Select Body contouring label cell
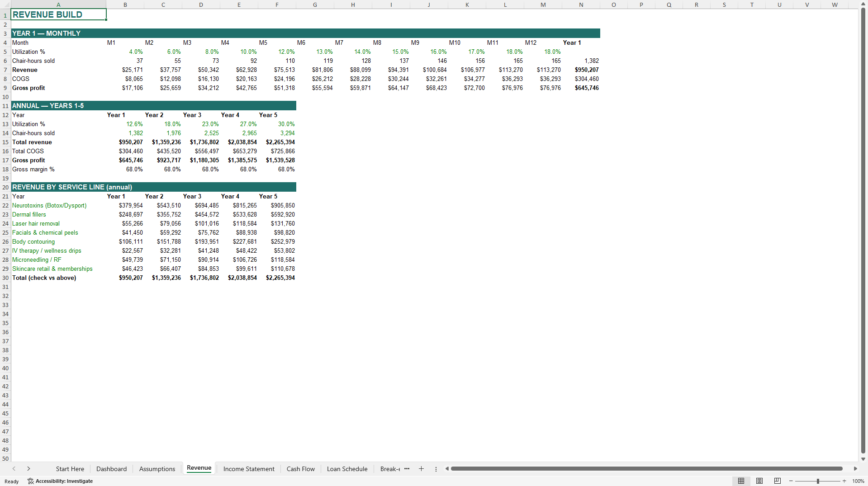 58,241
